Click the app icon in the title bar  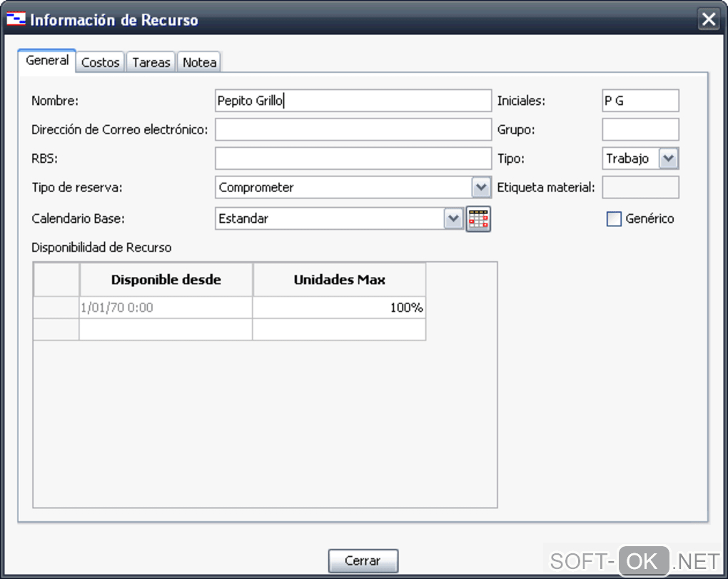tap(16, 19)
